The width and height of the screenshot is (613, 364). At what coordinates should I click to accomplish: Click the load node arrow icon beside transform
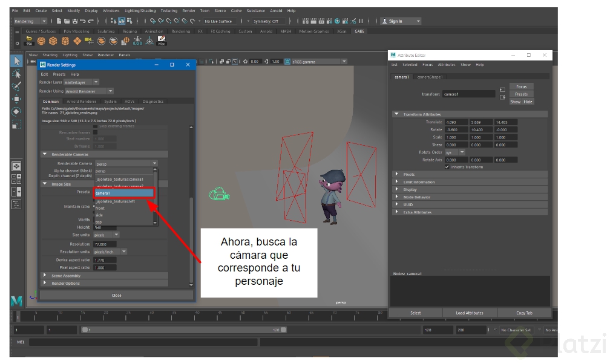point(502,90)
